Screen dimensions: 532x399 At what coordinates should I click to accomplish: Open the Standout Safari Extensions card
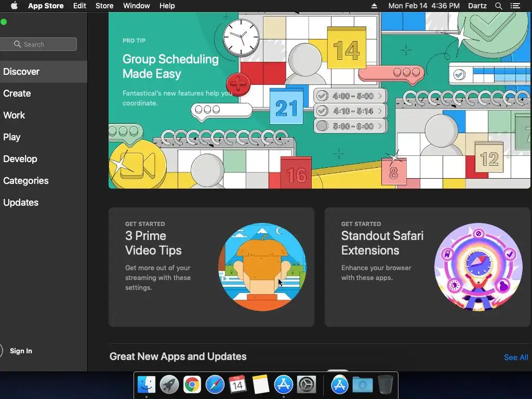tap(428, 267)
